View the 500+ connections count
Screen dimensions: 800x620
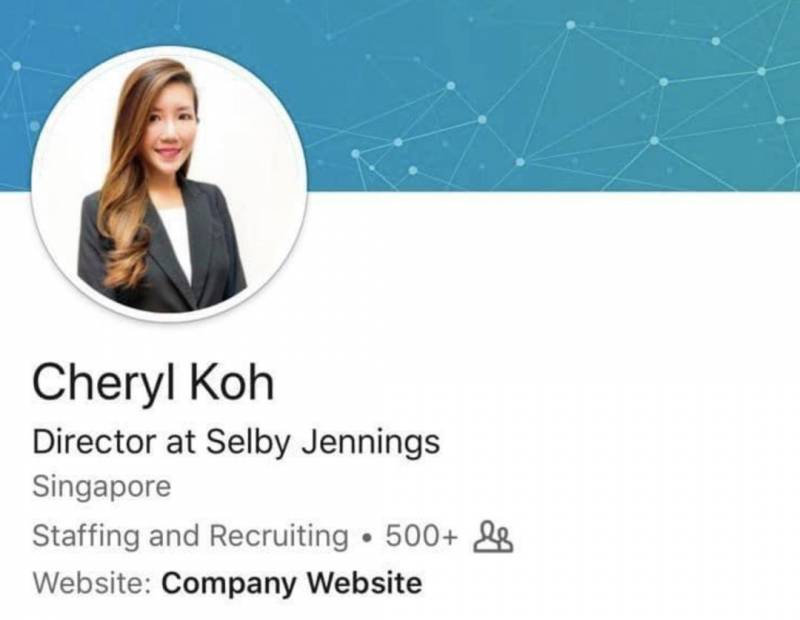point(421,536)
